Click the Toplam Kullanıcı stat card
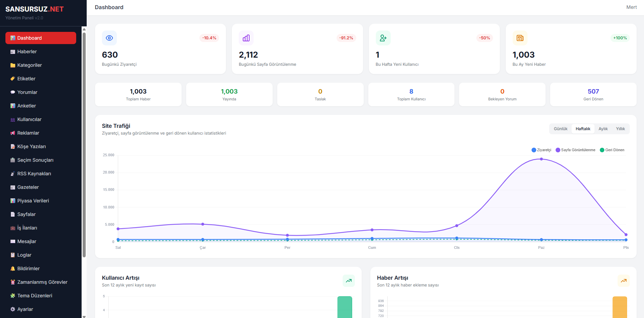Viewport: 644px width, 318px height. [x=411, y=95]
